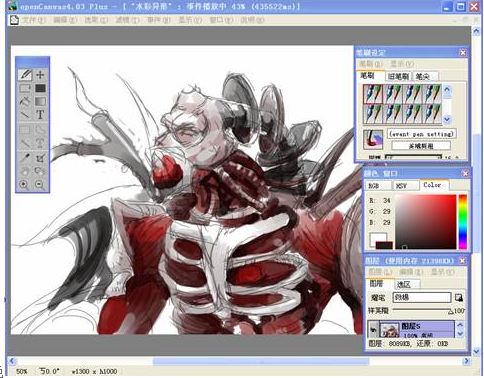Click the canvas vertical scrollbar up arrow
484x378 pixels.
tap(476, 32)
